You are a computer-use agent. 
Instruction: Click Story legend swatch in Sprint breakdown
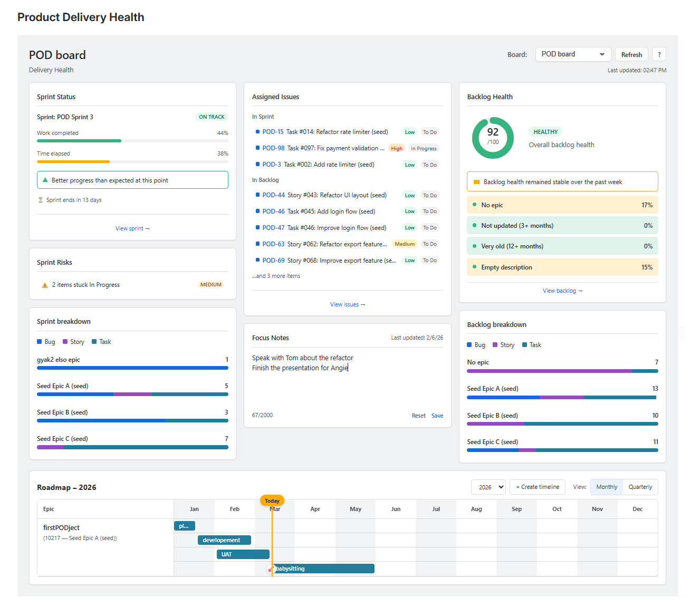tap(65, 342)
